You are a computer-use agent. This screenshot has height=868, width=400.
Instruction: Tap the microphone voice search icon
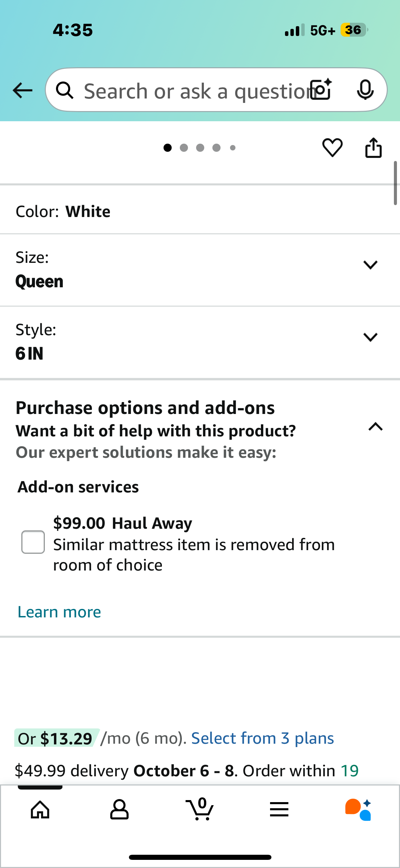[x=365, y=90]
